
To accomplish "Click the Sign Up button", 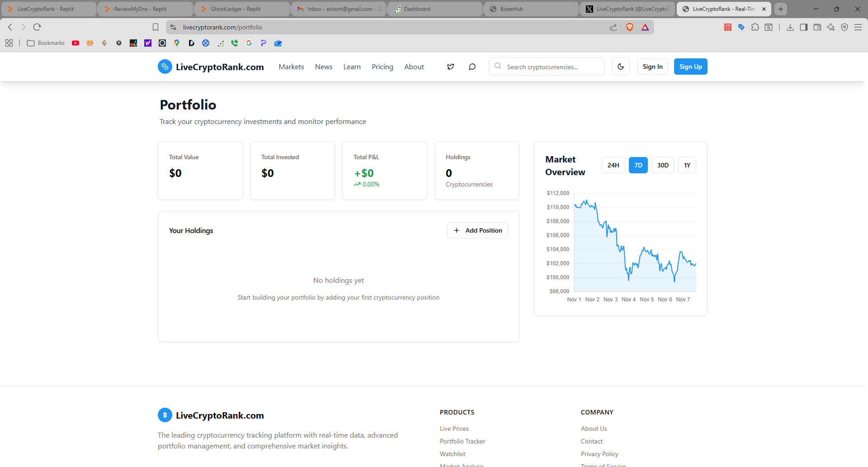I will pyautogui.click(x=690, y=67).
